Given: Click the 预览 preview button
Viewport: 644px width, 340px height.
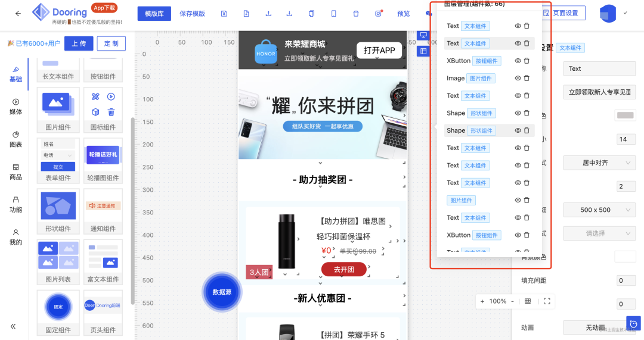Looking at the screenshot, I should [x=403, y=14].
